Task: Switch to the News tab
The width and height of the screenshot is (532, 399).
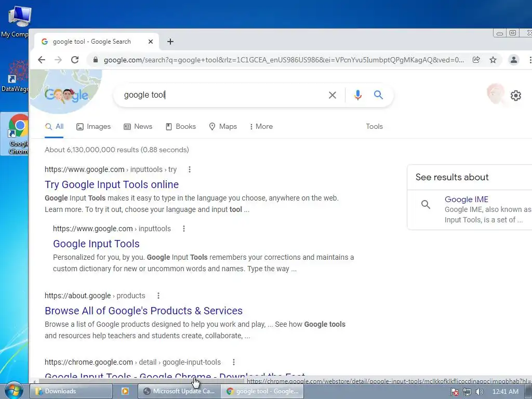Action: [x=138, y=127]
